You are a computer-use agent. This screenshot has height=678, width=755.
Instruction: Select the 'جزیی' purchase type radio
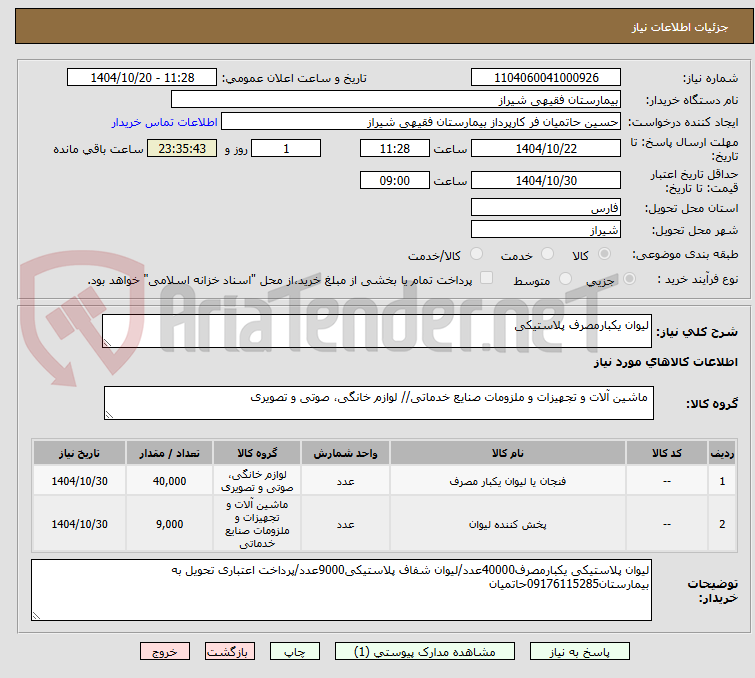pyautogui.click(x=629, y=279)
